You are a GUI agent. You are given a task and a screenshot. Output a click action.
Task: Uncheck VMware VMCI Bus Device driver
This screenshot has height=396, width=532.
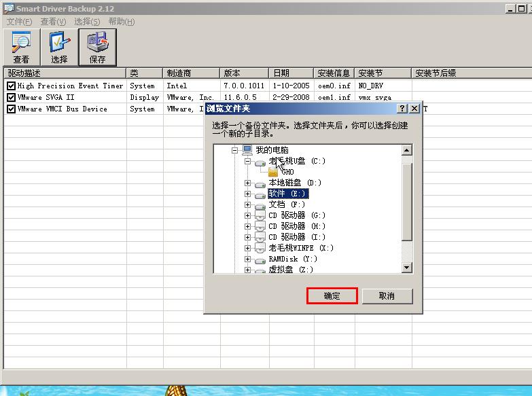11,109
